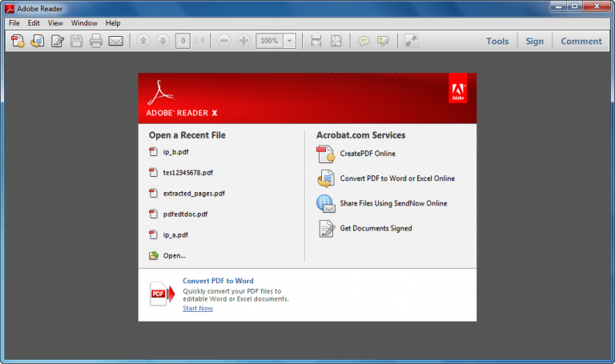615x364 pixels.
Task: Open recent file pdfedtdoc.pdf
Action: coord(185,214)
